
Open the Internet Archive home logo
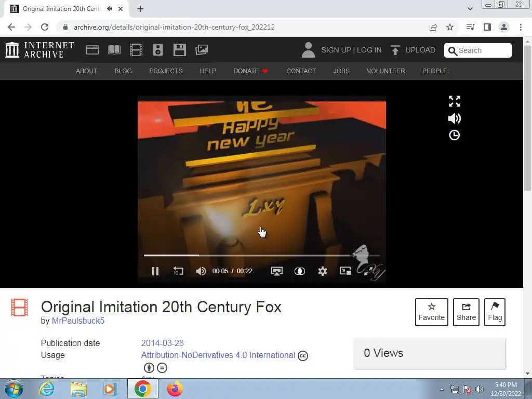pyautogui.click(x=39, y=50)
